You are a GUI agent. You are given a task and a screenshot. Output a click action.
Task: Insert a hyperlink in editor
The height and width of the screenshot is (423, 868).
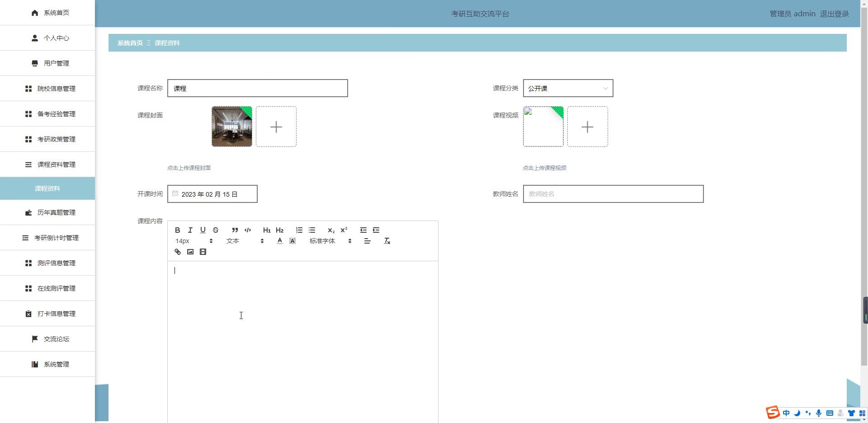coord(178,252)
